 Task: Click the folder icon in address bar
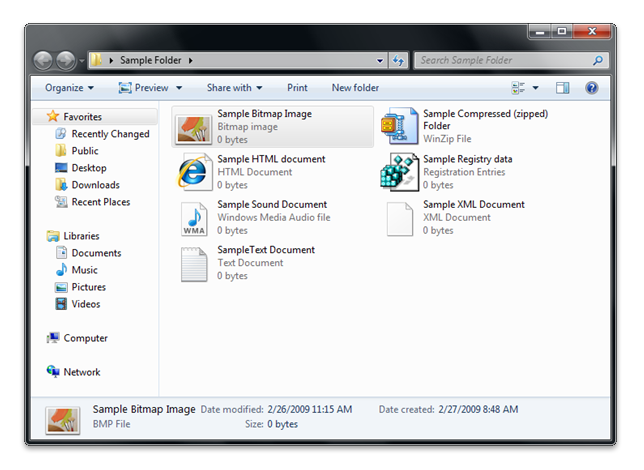[x=96, y=60]
